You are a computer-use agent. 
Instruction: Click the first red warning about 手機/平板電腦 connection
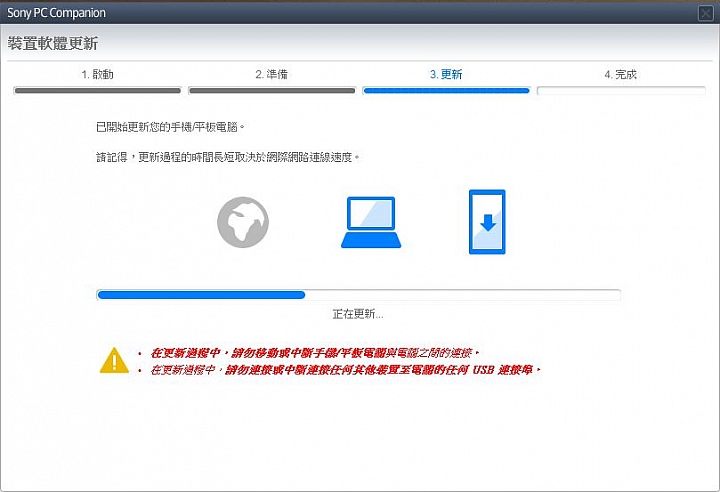pos(315,353)
